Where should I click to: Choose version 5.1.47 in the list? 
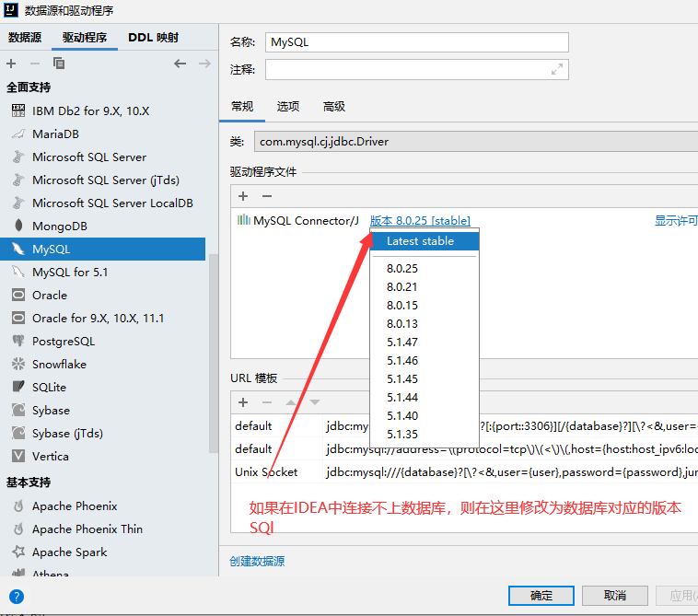425,343
